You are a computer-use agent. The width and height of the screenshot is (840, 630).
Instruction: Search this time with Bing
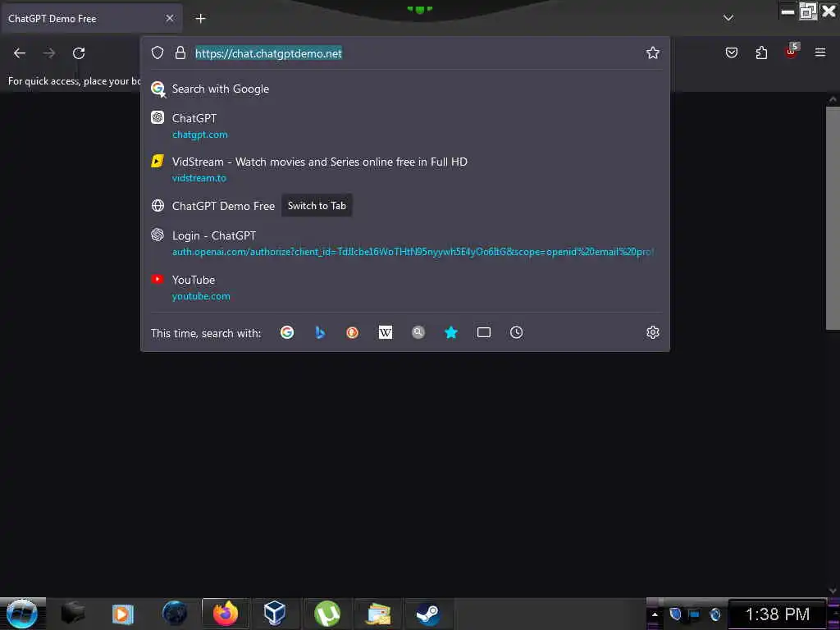(x=320, y=333)
